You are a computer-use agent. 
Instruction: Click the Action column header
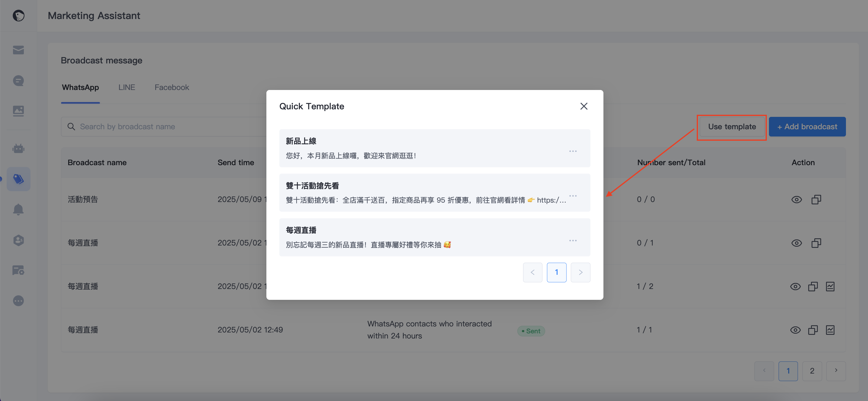pos(803,162)
